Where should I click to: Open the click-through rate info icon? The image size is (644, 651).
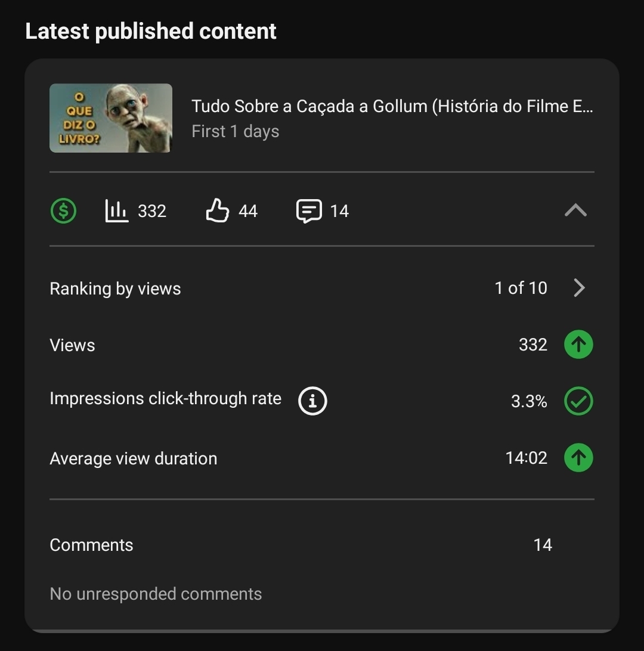coord(312,401)
